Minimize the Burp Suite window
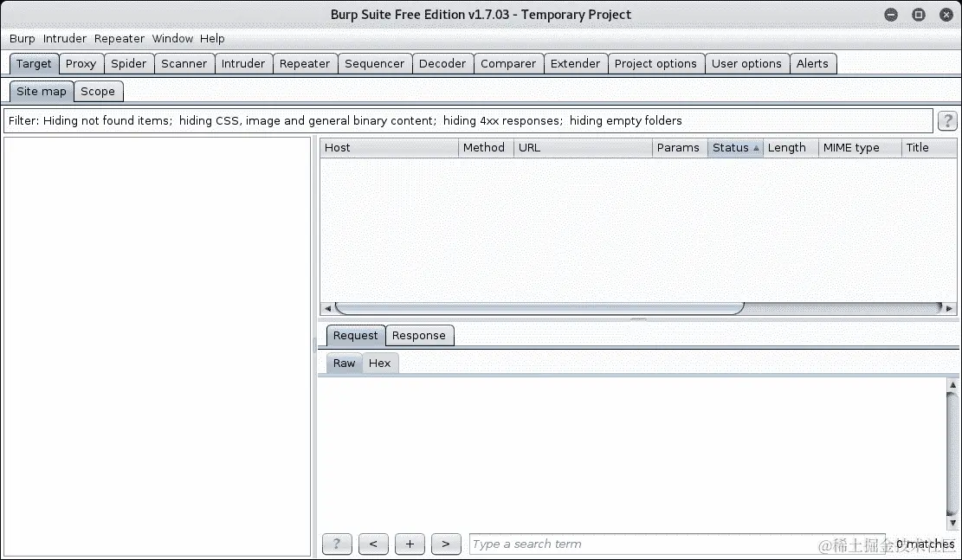The width and height of the screenshot is (962, 560). [x=891, y=15]
